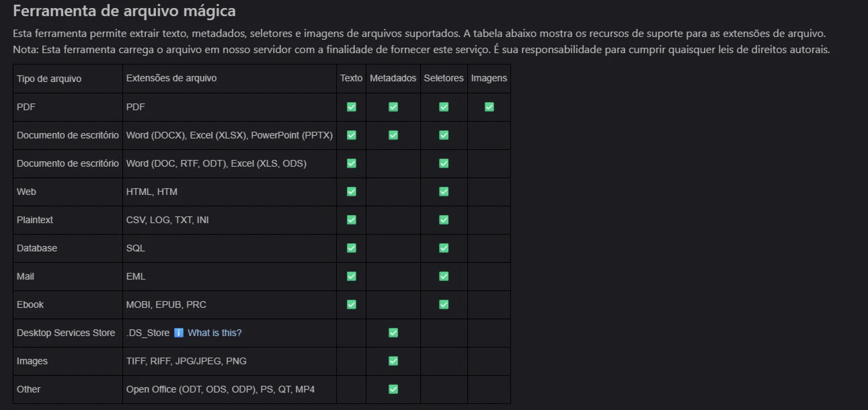Click Metadados checkmark for DOCX row
868x410 pixels.
pos(393,135)
